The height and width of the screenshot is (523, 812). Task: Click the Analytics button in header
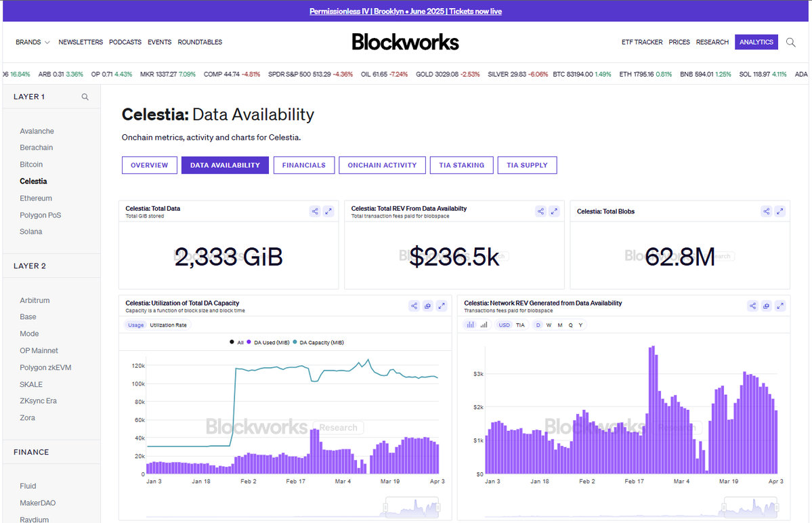[756, 42]
